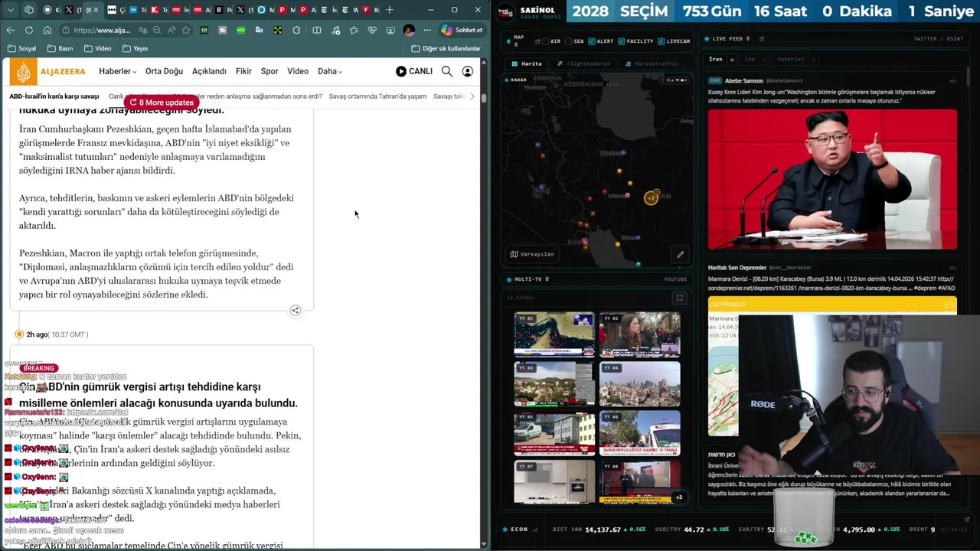The width and height of the screenshot is (980, 551).
Task: Select the ISS live feed tab
Action: [750, 59]
